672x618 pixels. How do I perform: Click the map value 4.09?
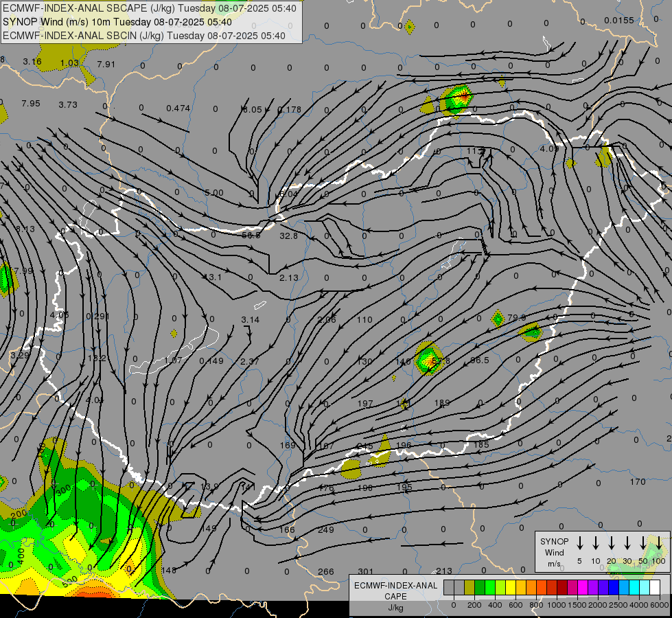point(549,149)
